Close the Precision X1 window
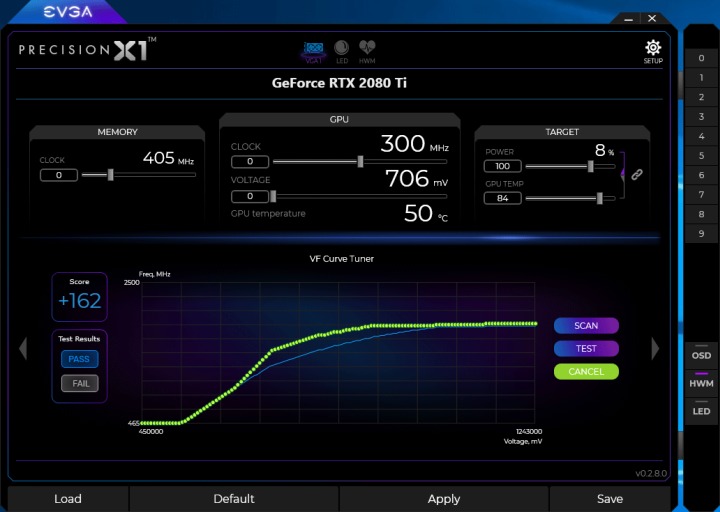The height and width of the screenshot is (512, 720). point(652,18)
